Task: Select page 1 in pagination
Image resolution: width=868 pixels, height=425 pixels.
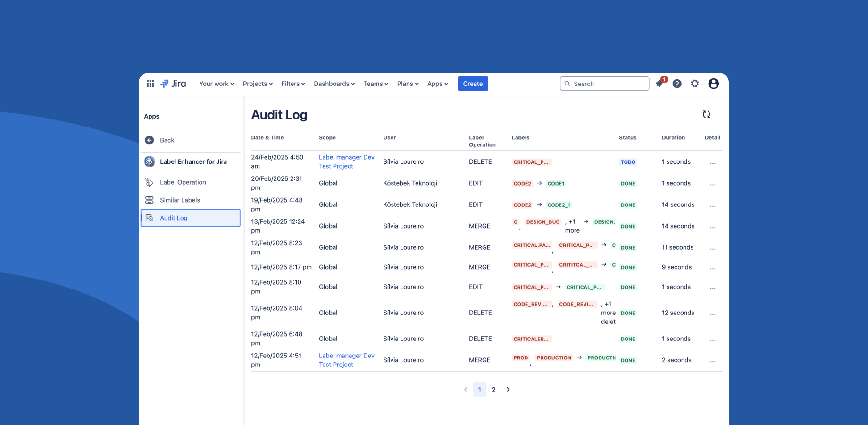Action: tap(479, 390)
